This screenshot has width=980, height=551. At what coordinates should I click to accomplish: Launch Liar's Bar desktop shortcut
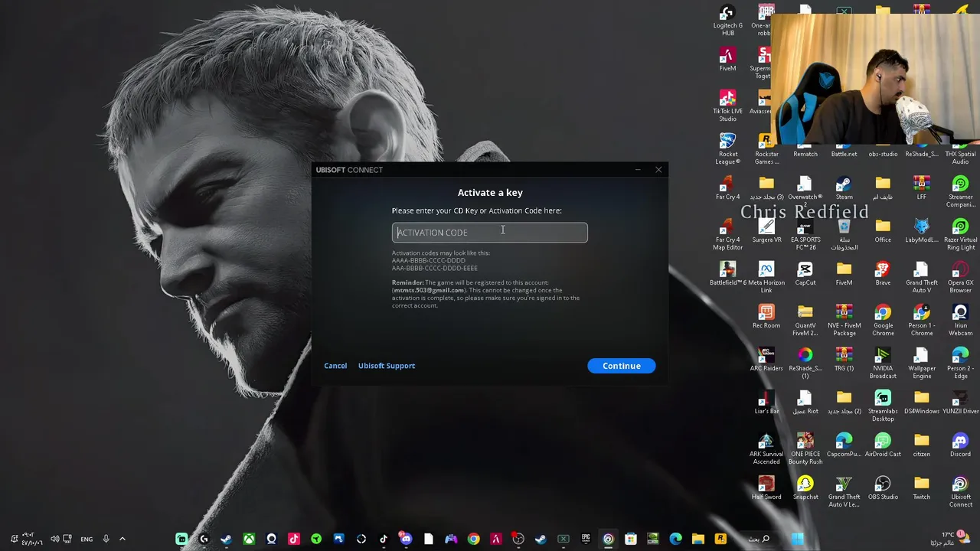click(x=766, y=403)
